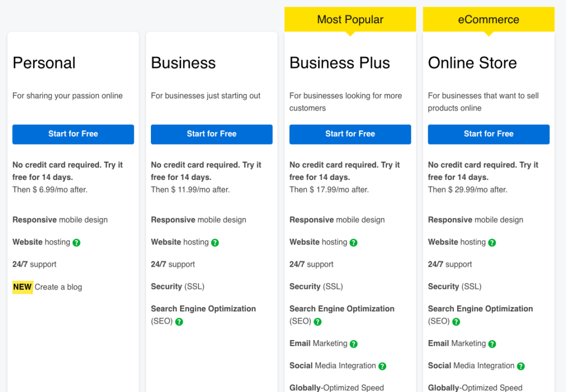566x392 pixels.
Task: Open help icon next to Business Plus SEO
Action: pos(317,321)
